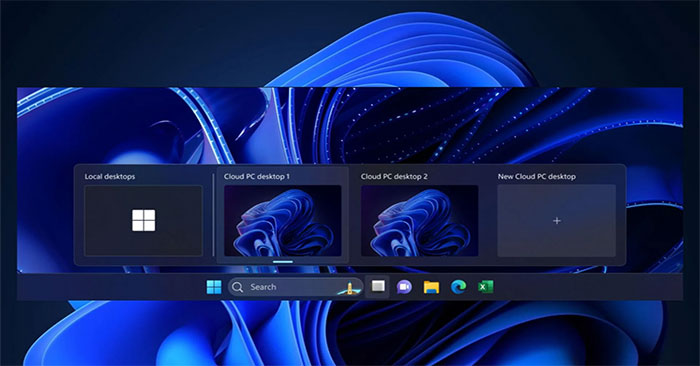Click the search magnifier icon
Screen dimensions: 700x366
point(238,287)
